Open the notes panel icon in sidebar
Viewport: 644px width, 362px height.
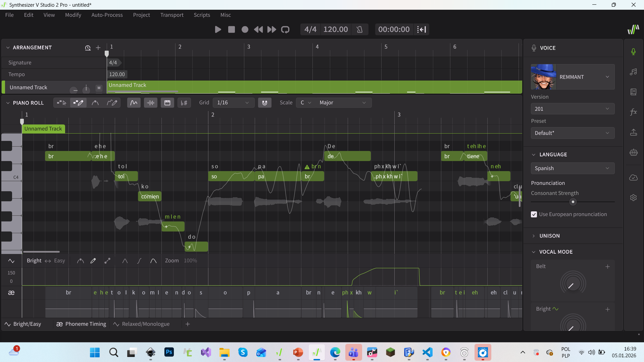pyautogui.click(x=633, y=72)
